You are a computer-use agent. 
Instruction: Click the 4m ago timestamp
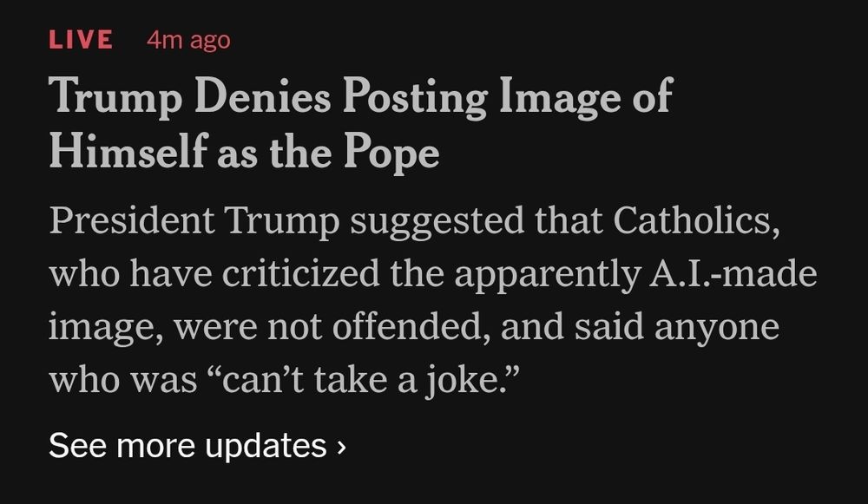coord(188,40)
